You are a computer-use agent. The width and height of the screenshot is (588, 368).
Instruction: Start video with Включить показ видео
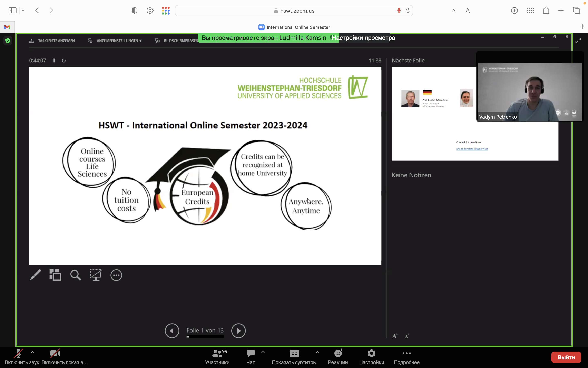(x=65, y=357)
